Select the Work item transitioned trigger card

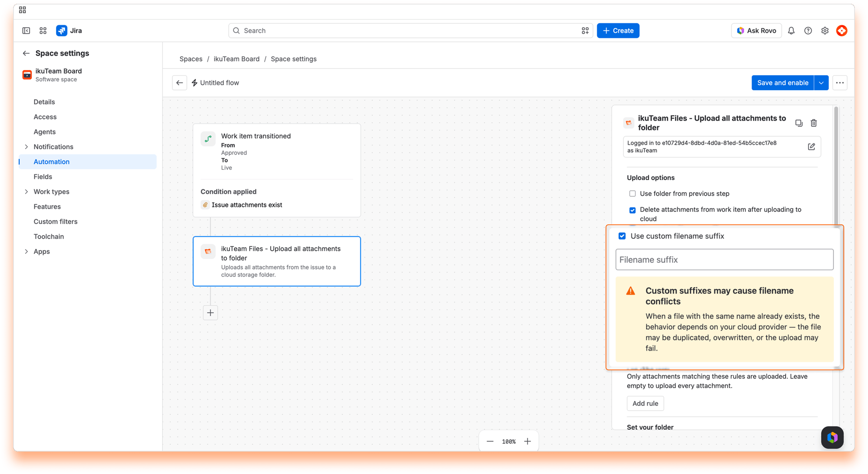coord(277,170)
